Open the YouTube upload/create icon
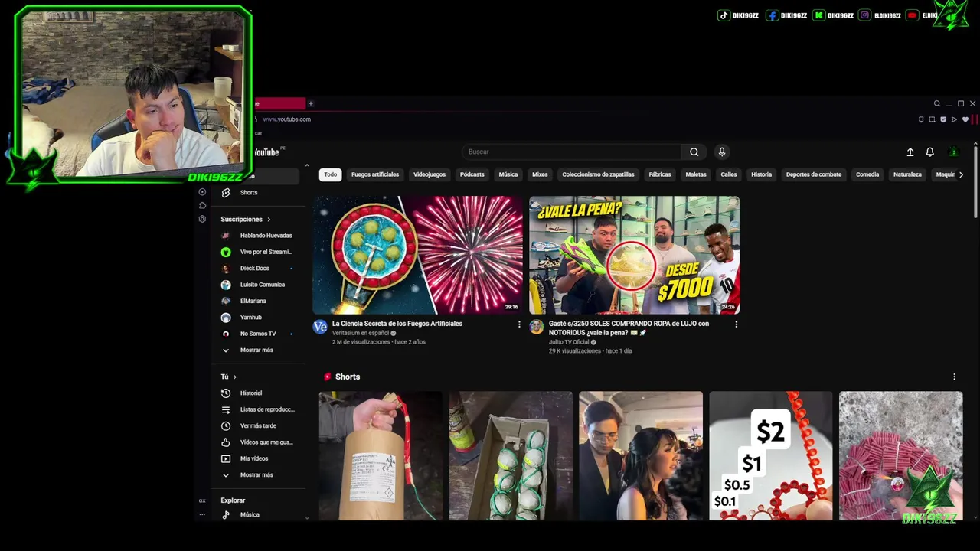Screen dimensions: 980x551 coord(910,152)
